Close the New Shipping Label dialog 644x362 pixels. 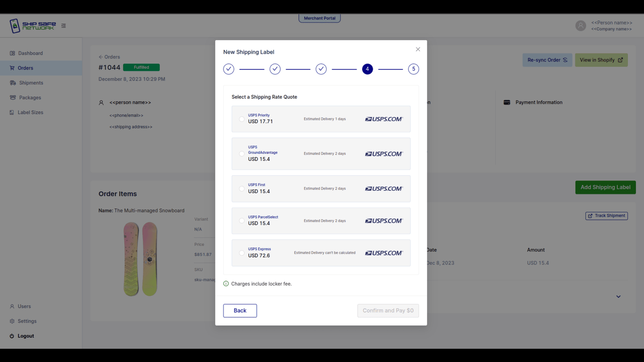pos(418,49)
